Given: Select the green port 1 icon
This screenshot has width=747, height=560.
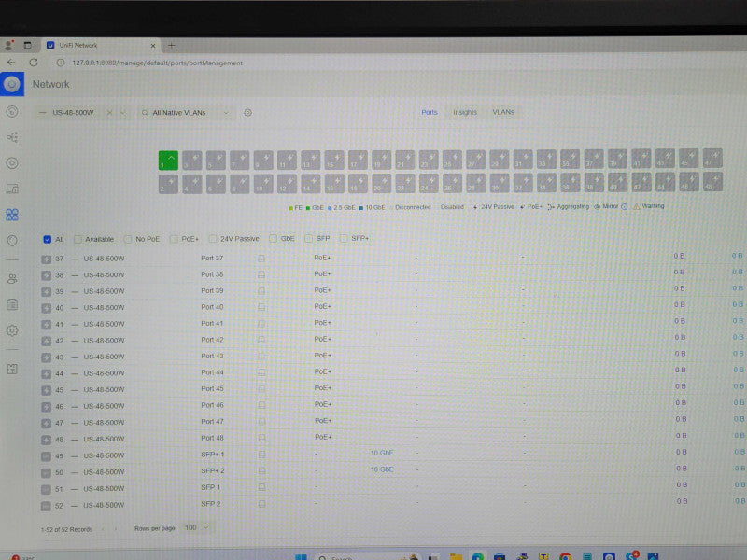Looking at the screenshot, I should 168,161.
